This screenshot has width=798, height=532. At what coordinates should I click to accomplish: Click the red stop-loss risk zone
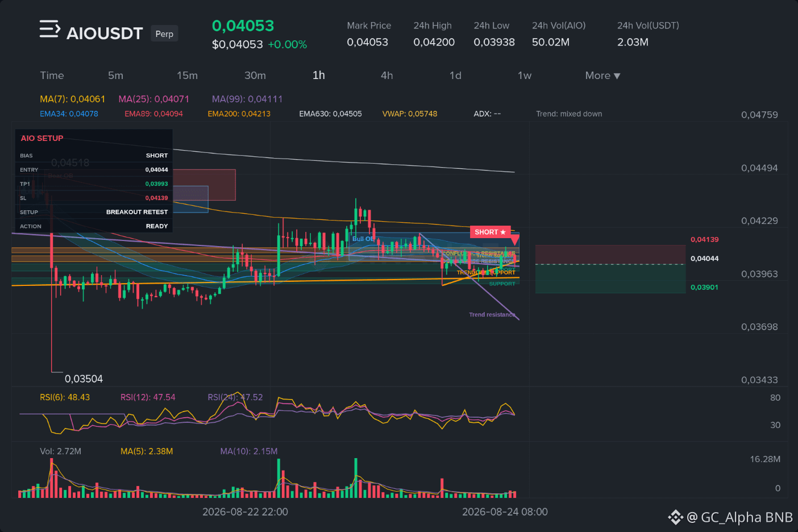pyautogui.click(x=610, y=255)
